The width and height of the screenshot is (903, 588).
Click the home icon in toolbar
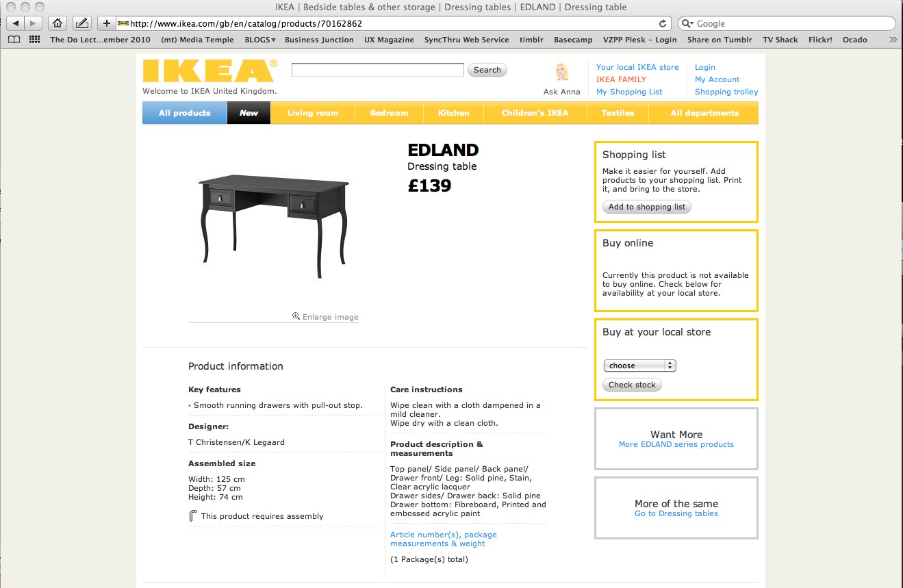point(58,23)
